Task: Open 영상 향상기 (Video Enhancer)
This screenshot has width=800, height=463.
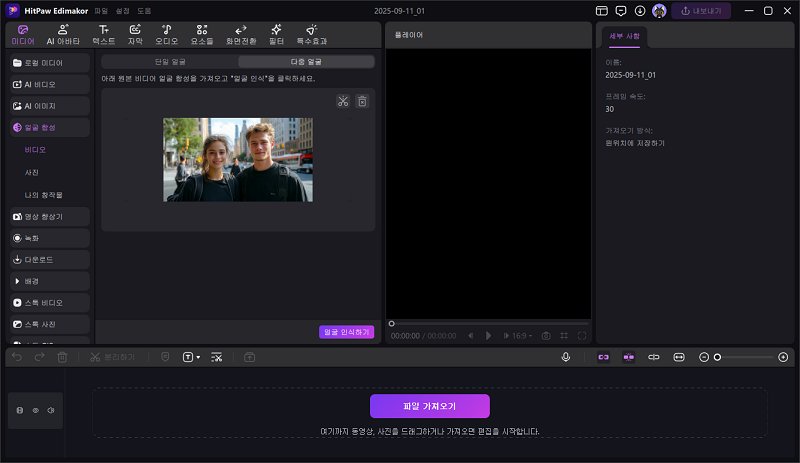Action: 49,216
